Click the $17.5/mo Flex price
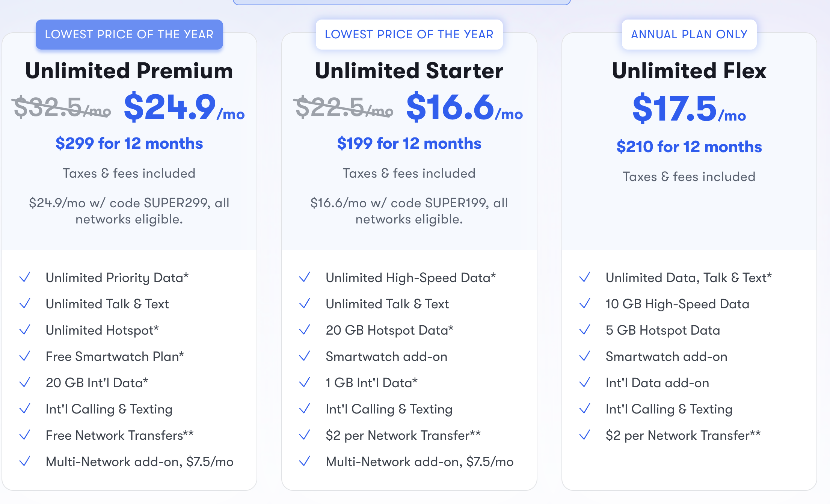 click(x=689, y=109)
